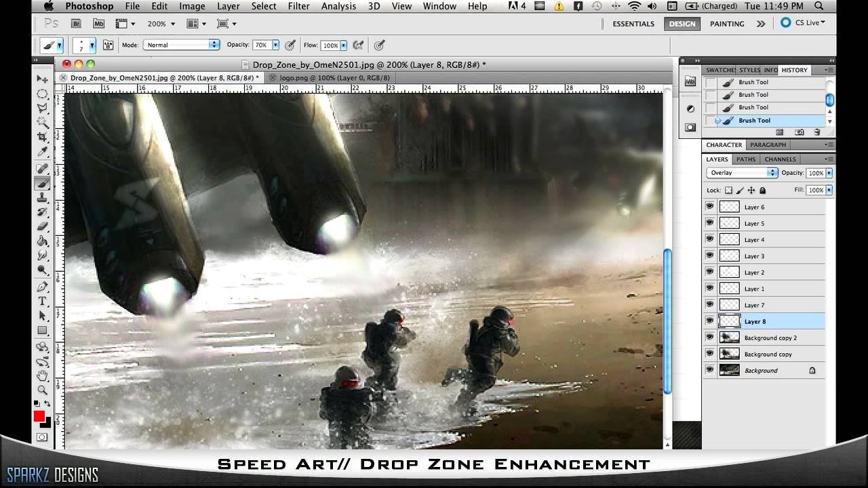Hide Layer 4 visibility eye

710,239
